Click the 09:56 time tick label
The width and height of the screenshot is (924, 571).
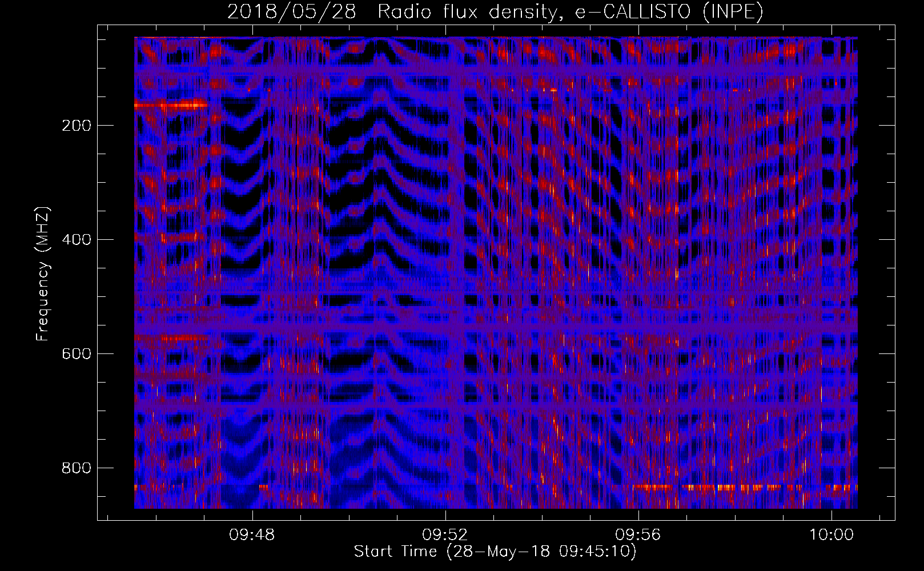pos(638,535)
